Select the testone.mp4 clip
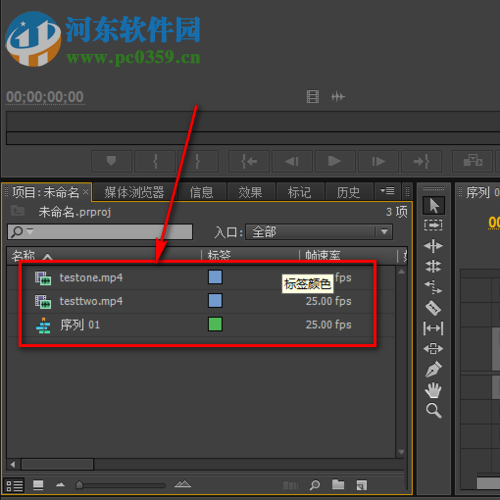This screenshot has height=500, width=500. (x=91, y=277)
